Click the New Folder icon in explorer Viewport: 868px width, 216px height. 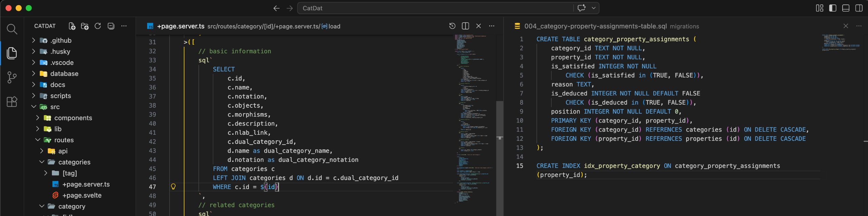click(85, 26)
